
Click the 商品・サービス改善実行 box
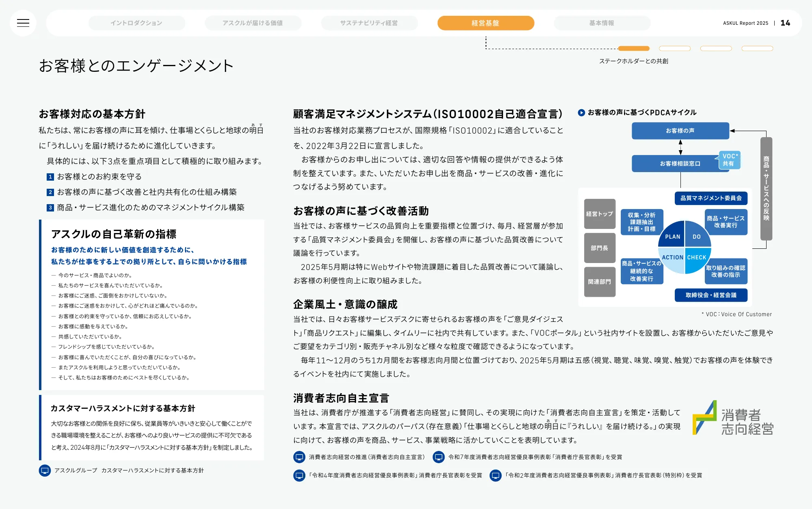point(726,222)
